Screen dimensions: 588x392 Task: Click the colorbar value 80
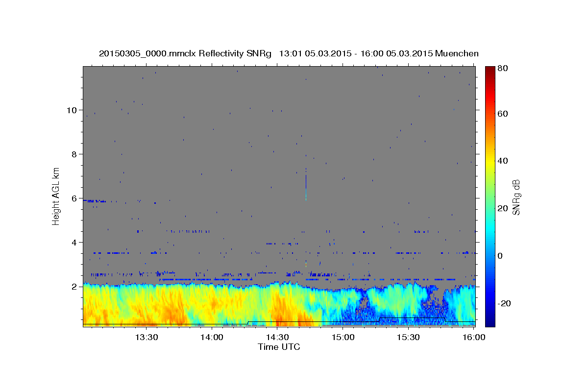pos(502,69)
